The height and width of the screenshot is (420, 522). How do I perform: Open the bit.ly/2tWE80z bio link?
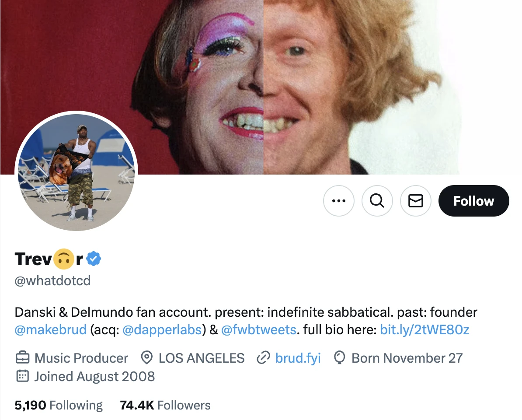pos(425,329)
